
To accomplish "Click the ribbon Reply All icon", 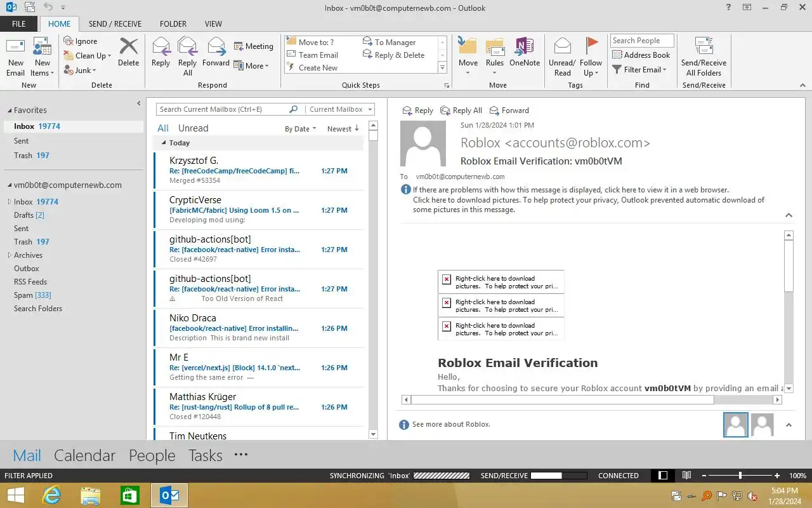I will pyautogui.click(x=188, y=57).
